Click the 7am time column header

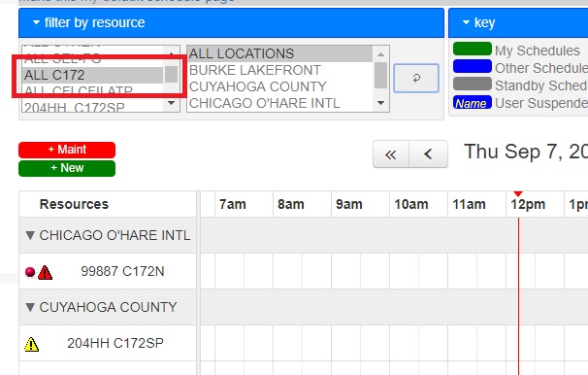(233, 205)
